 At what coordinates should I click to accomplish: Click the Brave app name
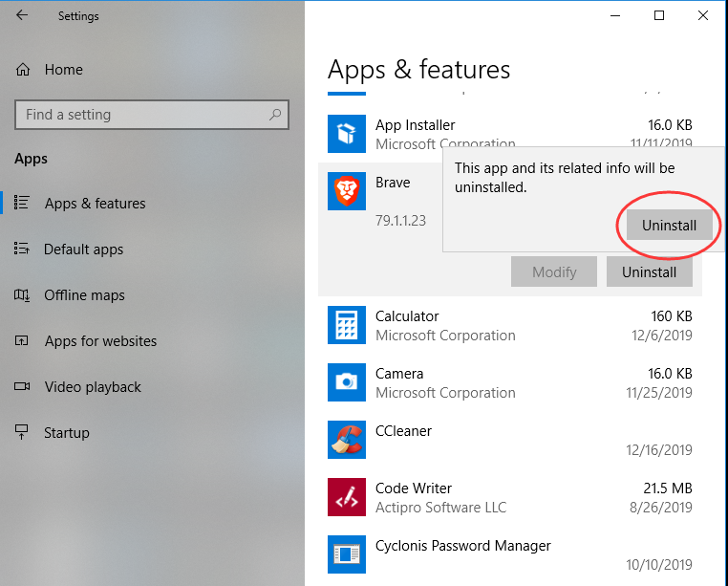(393, 183)
